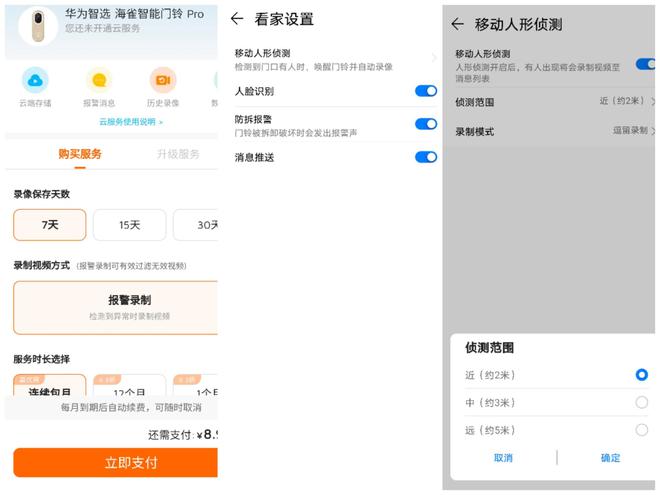Open the alarm messages (报警消息) icon
Viewport: 660px width, 495px height.
pyautogui.click(x=99, y=80)
